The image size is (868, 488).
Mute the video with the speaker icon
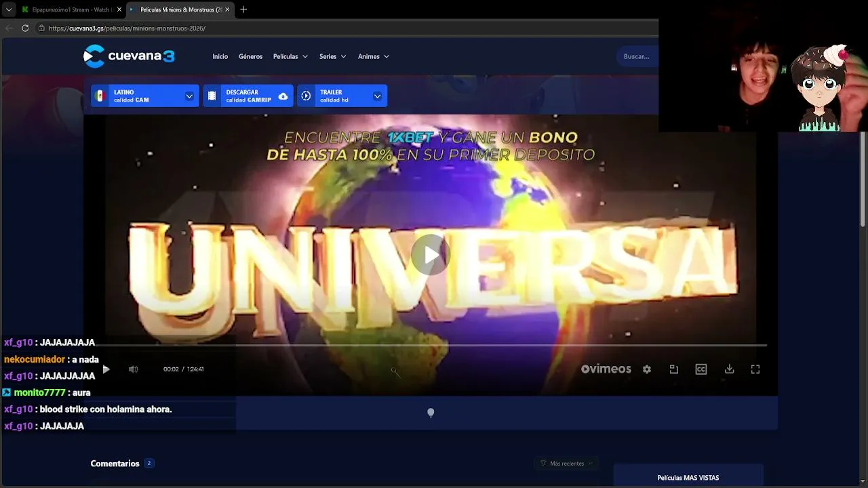click(134, 369)
